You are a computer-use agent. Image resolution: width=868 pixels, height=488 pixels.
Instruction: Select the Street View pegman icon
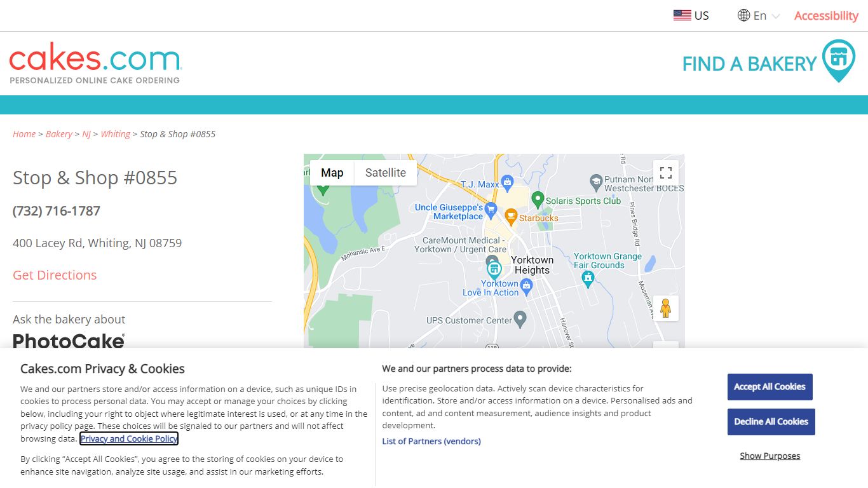[666, 308]
